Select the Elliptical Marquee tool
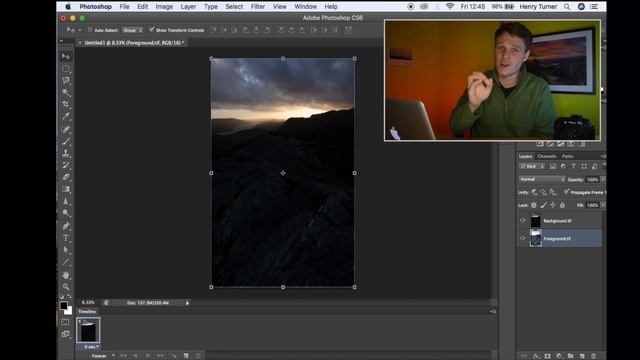The image size is (640, 360). pos(66,69)
